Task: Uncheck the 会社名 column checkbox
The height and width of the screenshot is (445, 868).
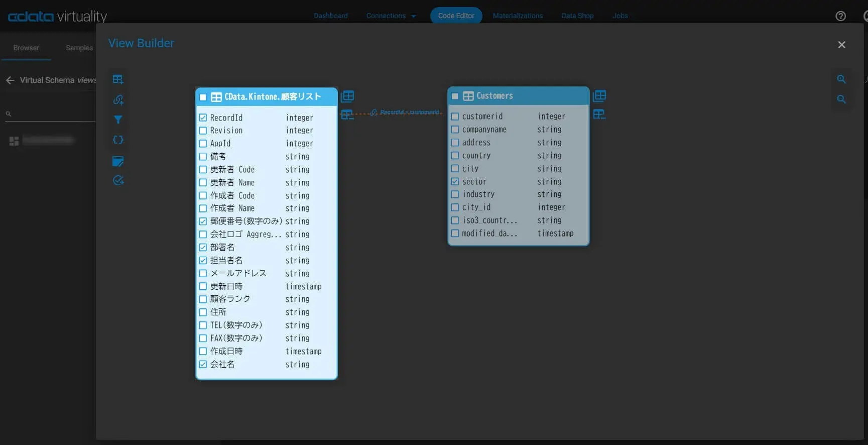Action: point(203,365)
